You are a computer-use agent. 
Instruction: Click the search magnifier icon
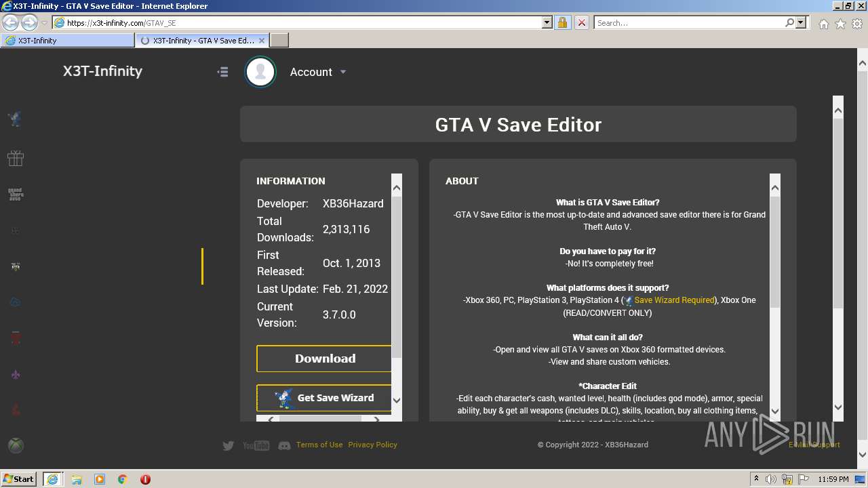click(789, 23)
